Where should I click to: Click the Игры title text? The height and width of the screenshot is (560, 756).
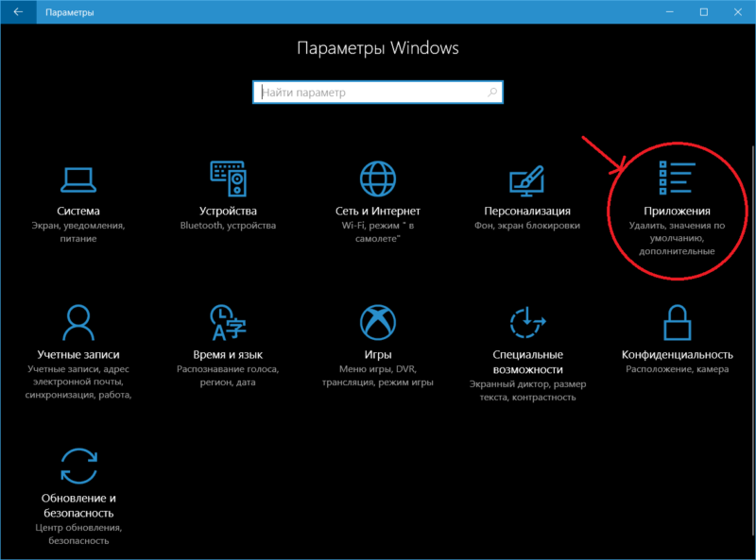click(x=377, y=355)
